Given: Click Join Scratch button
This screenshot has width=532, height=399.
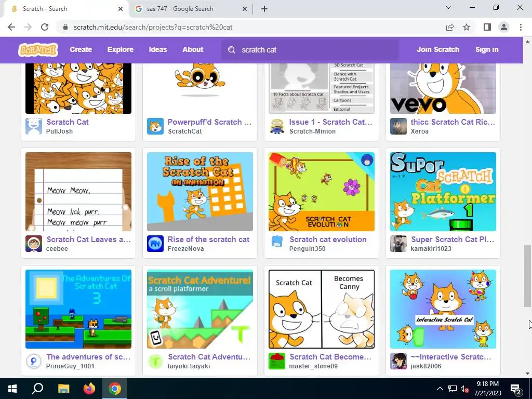Looking at the screenshot, I should pos(437,49).
